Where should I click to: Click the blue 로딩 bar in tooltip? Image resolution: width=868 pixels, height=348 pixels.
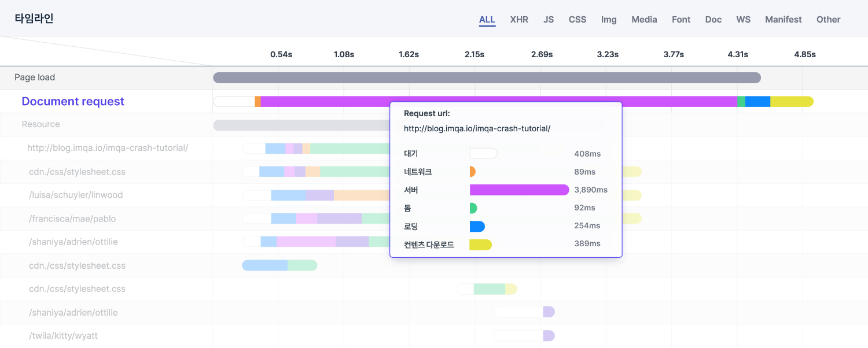click(x=477, y=226)
